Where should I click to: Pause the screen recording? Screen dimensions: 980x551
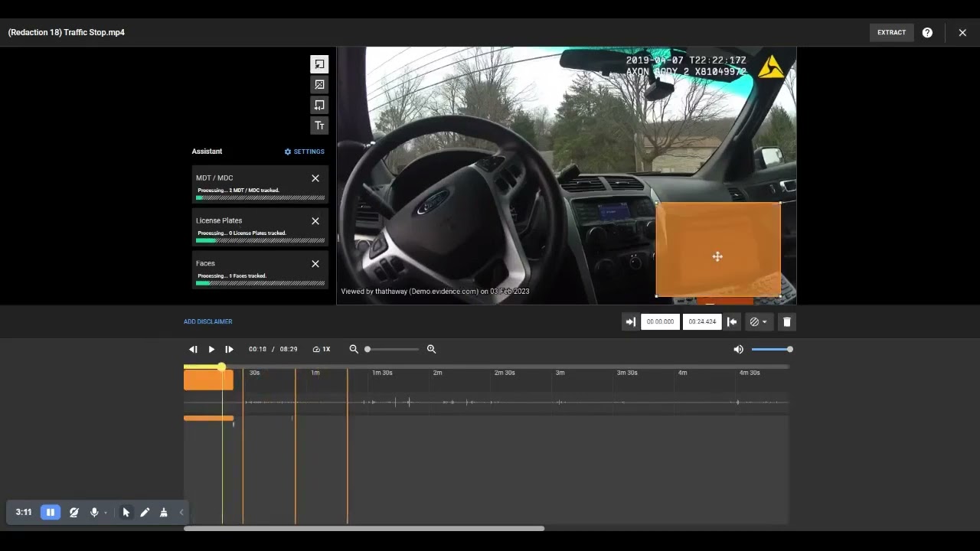coord(50,512)
